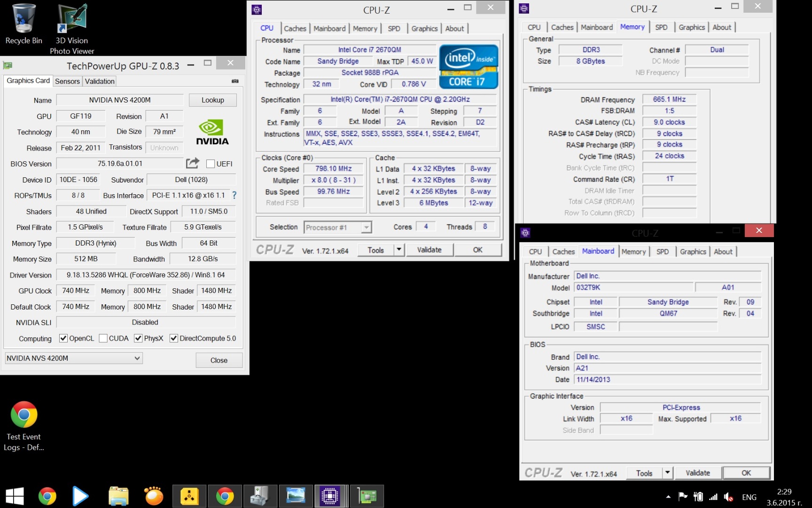
Task: Click the Close button in GPU-Z
Action: pyautogui.click(x=219, y=360)
